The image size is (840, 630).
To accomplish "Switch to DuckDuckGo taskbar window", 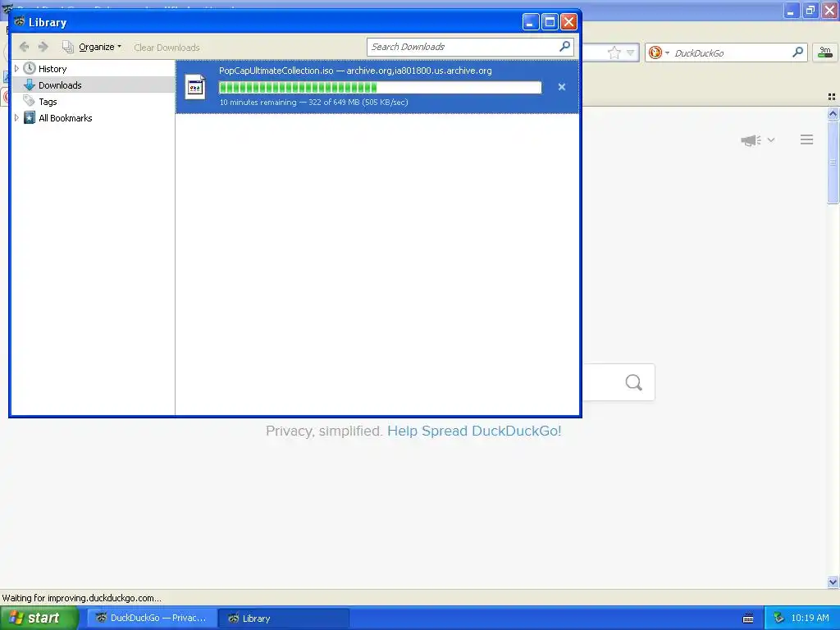I will tap(152, 619).
